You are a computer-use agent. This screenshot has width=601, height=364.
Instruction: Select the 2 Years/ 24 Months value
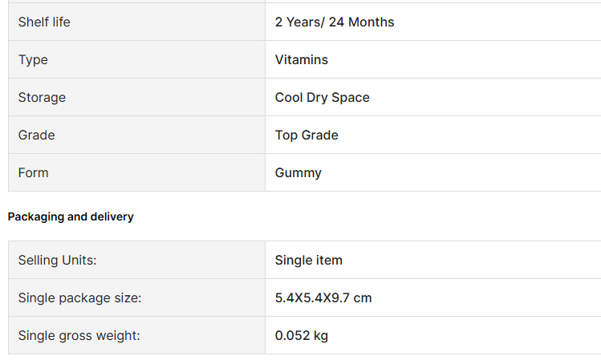(x=334, y=22)
